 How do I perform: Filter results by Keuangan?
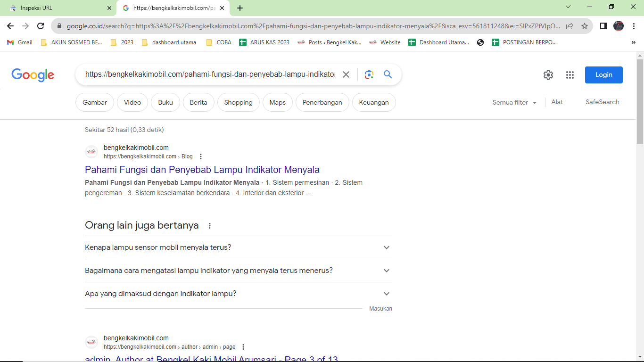[x=374, y=102]
